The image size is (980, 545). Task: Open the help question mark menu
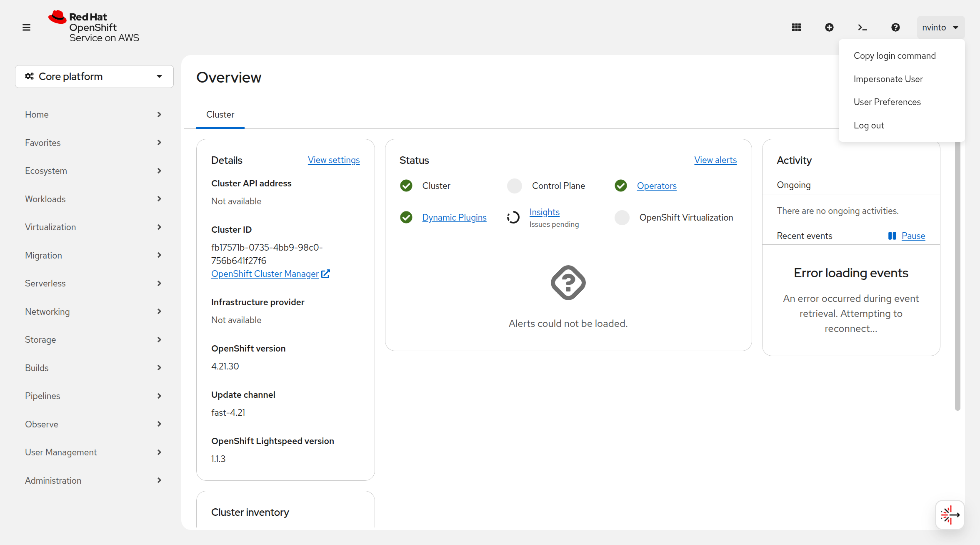coord(895,28)
